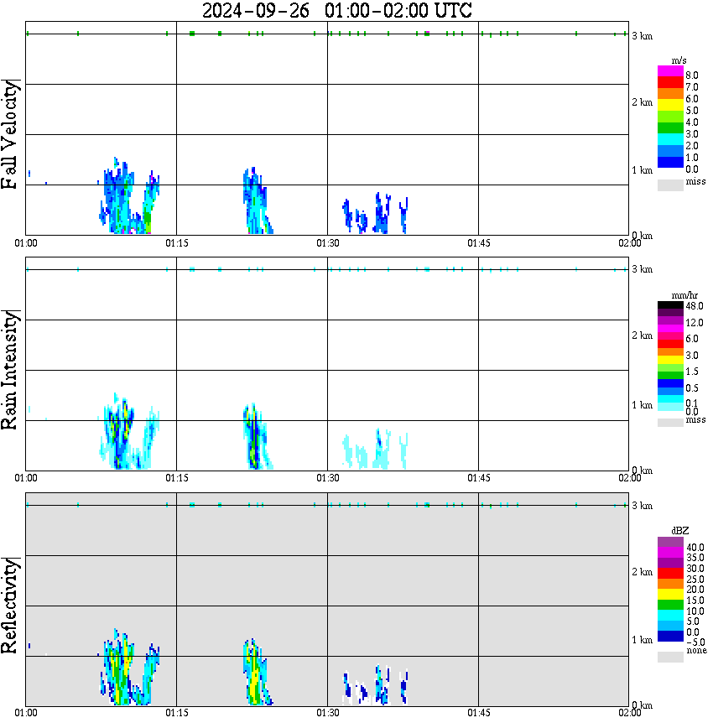Select the yellow 5.0 swatch in m/s legend
Screen dimensions: 713x728
pyautogui.click(x=670, y=106)
